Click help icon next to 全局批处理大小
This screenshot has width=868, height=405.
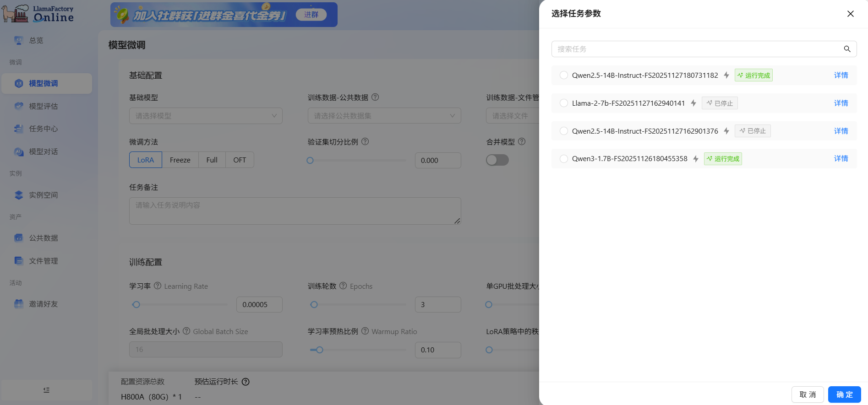186,331
